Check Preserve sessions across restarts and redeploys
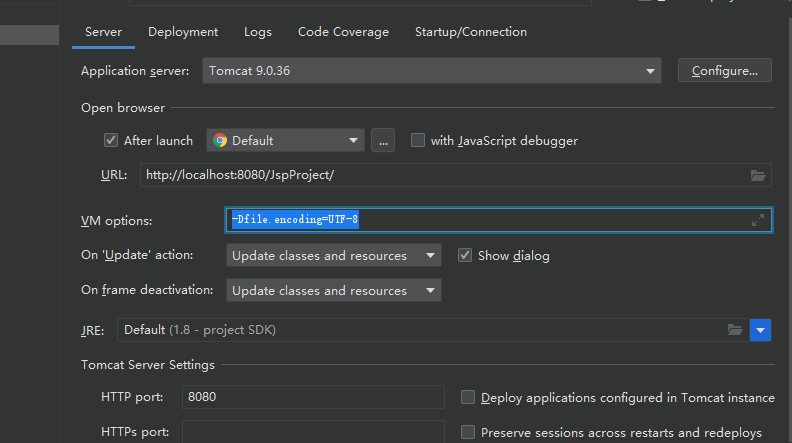The image size is (792, 443). 468,432
